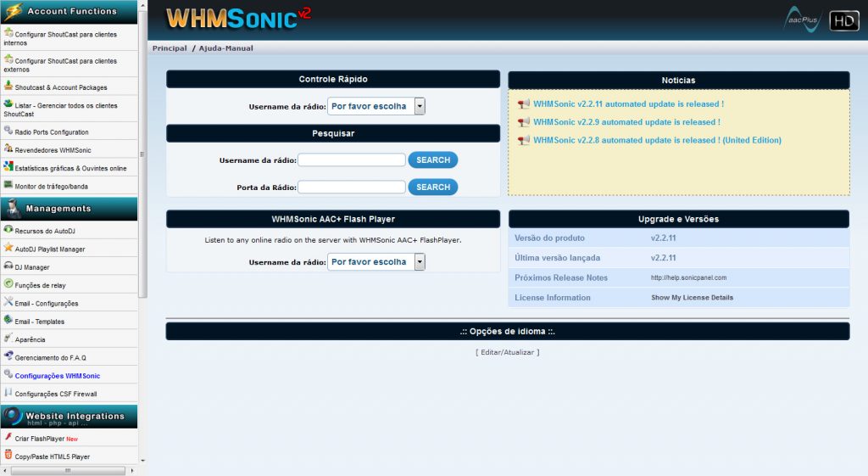Screen dimensions: 868x476
Task: Click the DJ Manager headphones icon
Action: [x=8, y=266]
